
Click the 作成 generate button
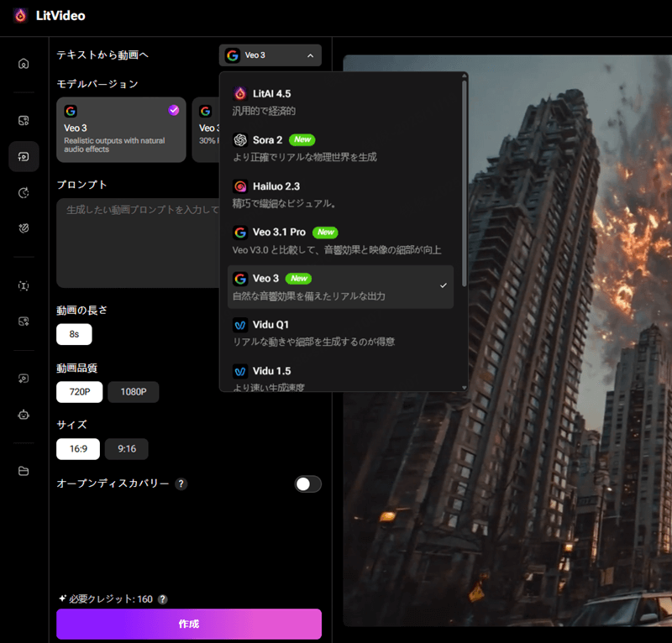click(189, 625)
